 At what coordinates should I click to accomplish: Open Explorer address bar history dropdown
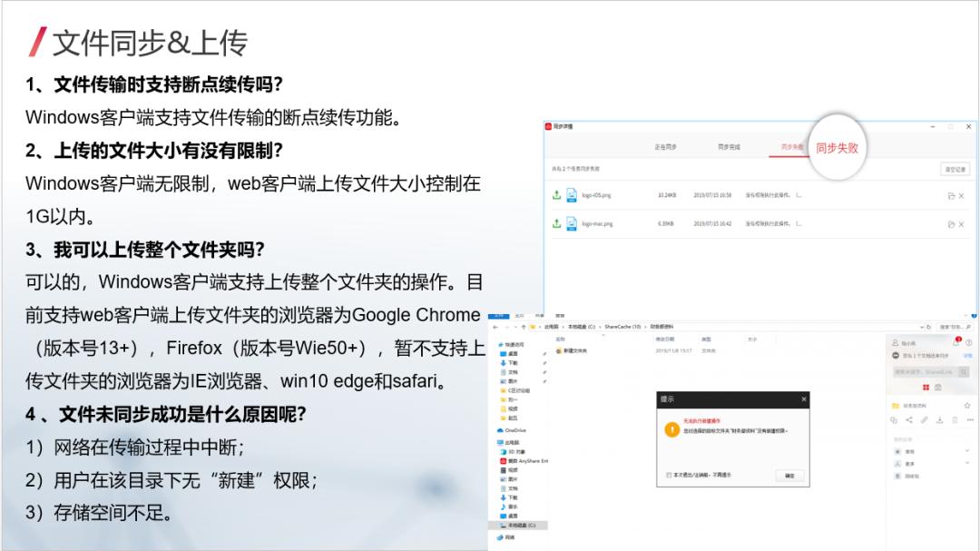pos(922,327)
